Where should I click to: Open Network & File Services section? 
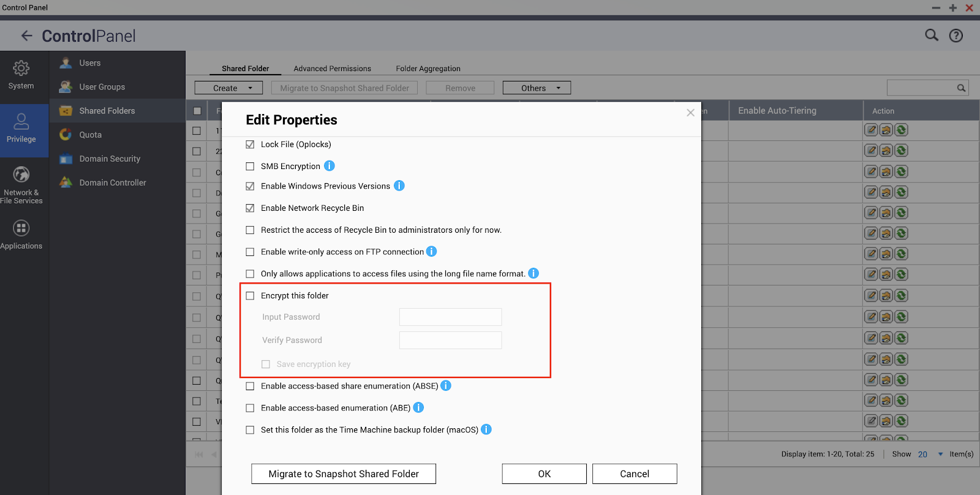pos(21,184)
